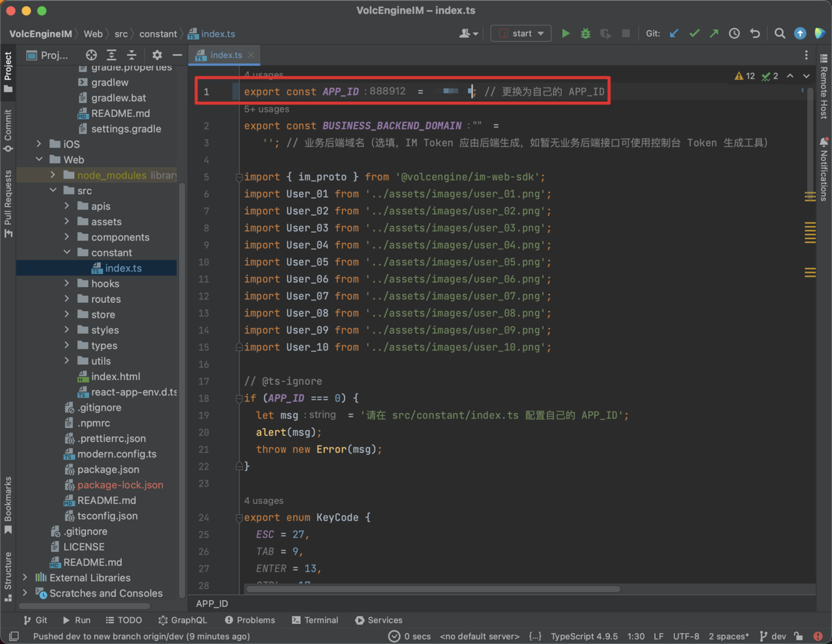Image resolution: width=832 pixels, height=644 pixels.
Task: Open the Git tool window tab
Action: tap(35, 620)
